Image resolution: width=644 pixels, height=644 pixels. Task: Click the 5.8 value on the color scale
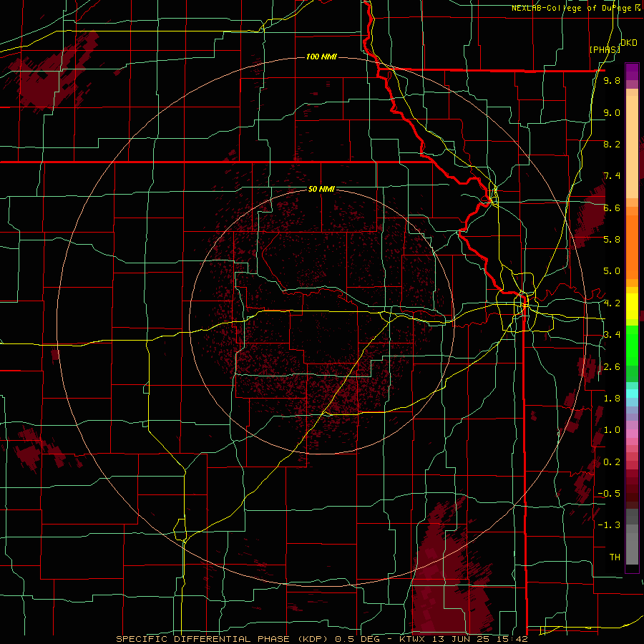click(x=612, y=240)
